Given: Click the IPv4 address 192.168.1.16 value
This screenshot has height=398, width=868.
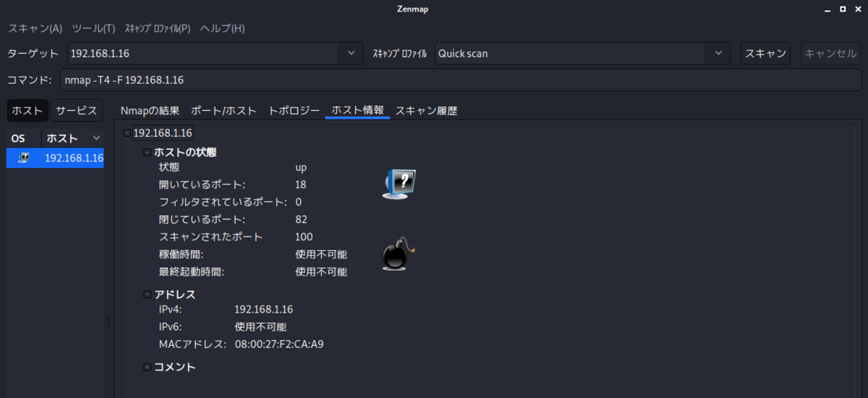Looking at the screenshot, I should pyautogui.click(x=264, y=309).
